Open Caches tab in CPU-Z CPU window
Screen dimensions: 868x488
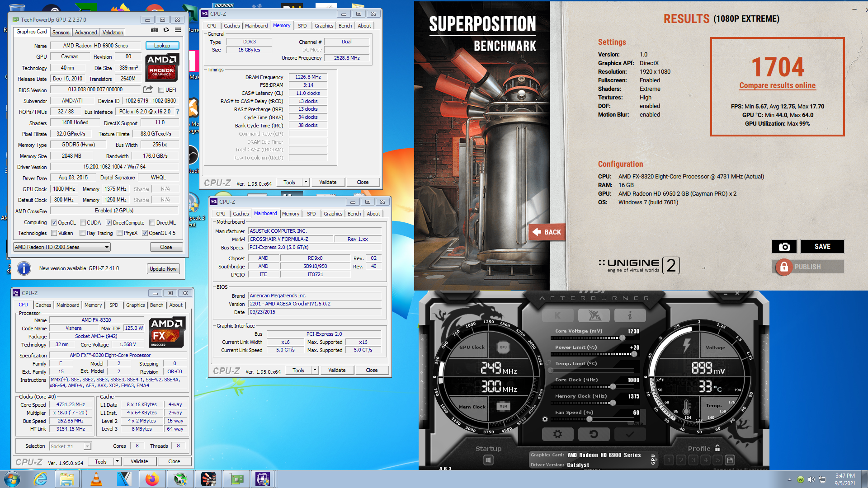[x=43, y=305]
